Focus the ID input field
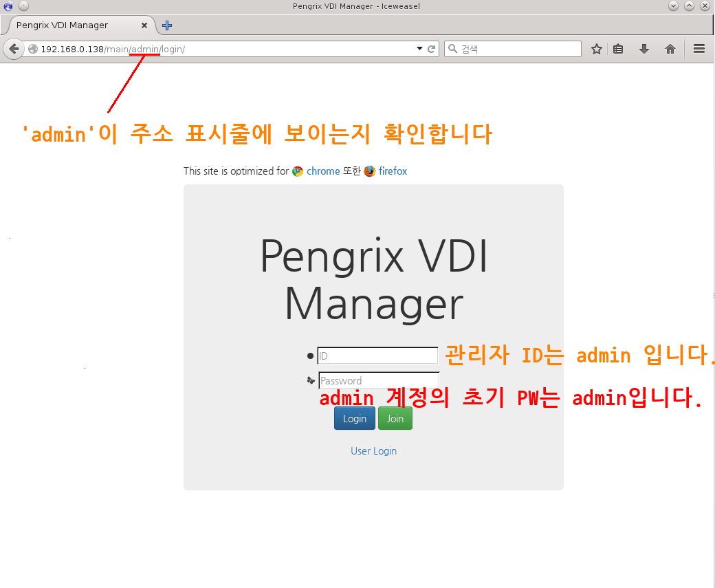Image resolution: width=715 pixels, height=588 pixels. 377,356
